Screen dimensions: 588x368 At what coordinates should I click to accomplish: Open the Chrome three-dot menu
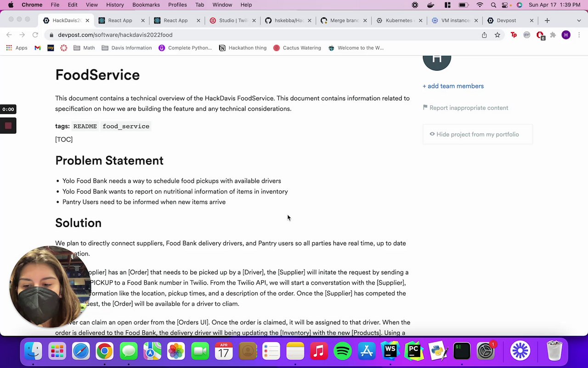pos(579,35)
